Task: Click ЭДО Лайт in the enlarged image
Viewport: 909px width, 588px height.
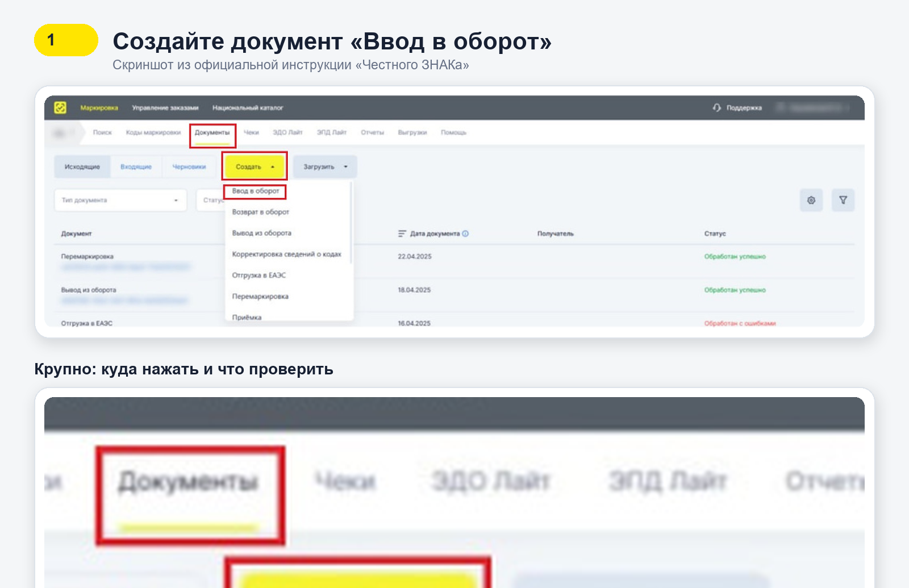Action: [x=491, y=482]
